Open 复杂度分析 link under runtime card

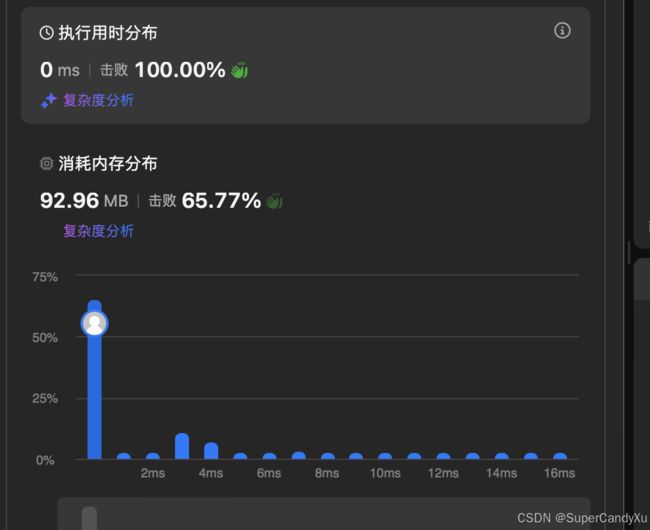98,101
